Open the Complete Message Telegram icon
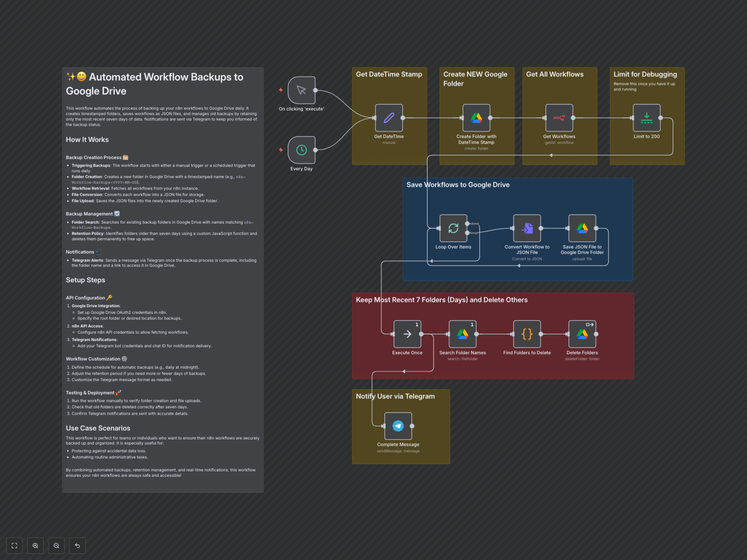The image size is (747, 560). (x=398, y=426)
